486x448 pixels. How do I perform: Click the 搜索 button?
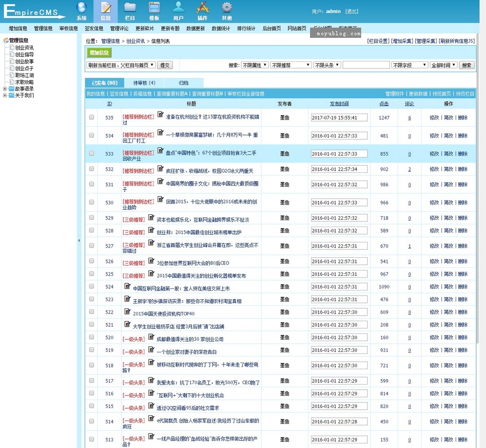[467, 65]
